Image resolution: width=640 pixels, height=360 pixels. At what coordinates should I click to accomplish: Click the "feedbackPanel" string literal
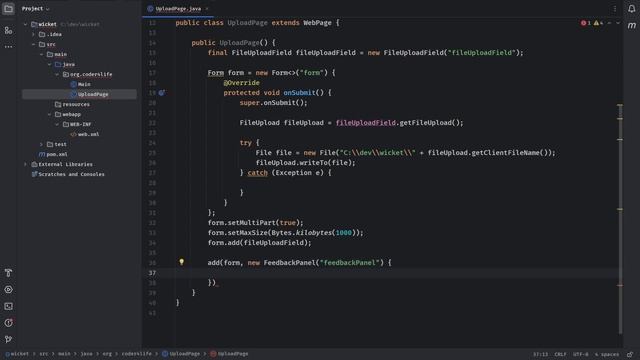pos(350,262)
